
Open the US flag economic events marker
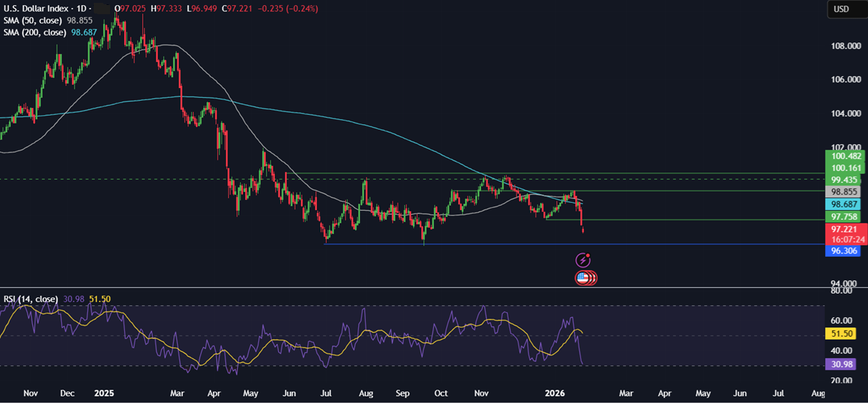tap(584, 278)
